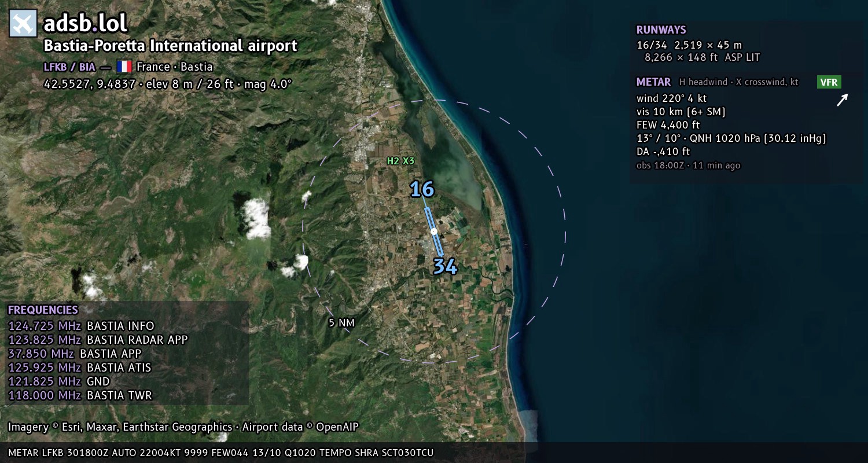Click the vis 10 km (6+ SM) reading

click(x=681, y=112)
